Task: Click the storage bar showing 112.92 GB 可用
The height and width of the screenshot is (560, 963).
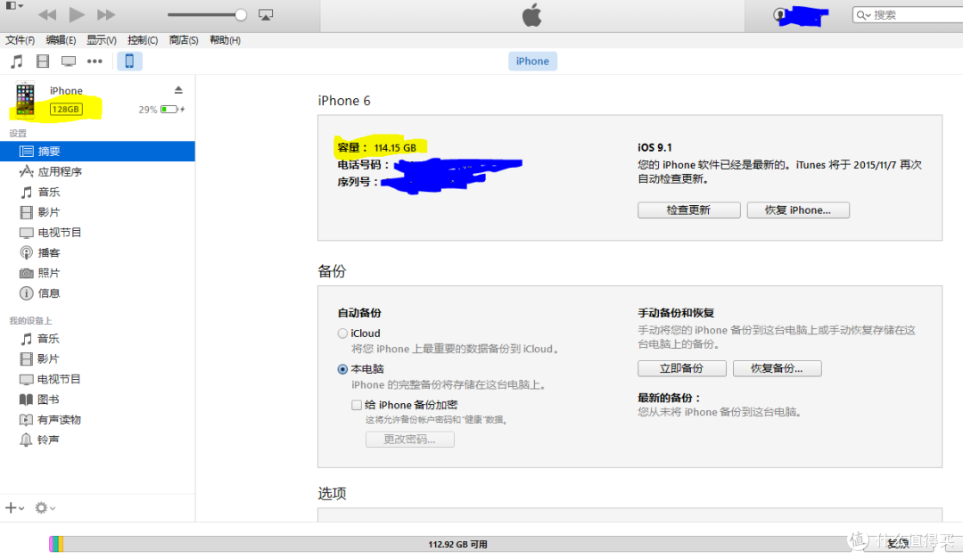Action: point(457,544)
